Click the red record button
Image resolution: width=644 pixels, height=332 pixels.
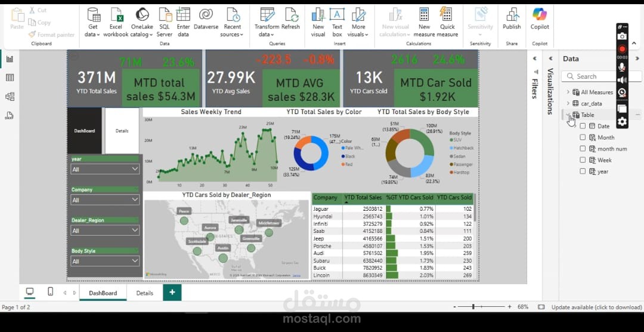pyautogui.click(x=622, y=49)
